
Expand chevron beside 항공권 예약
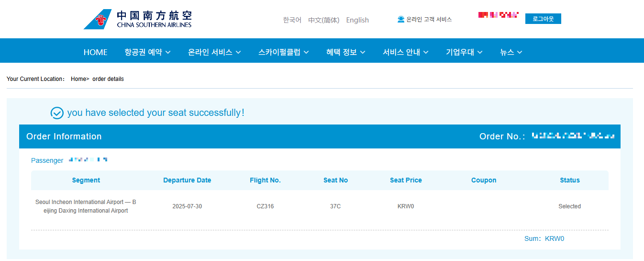pos(168,53)
